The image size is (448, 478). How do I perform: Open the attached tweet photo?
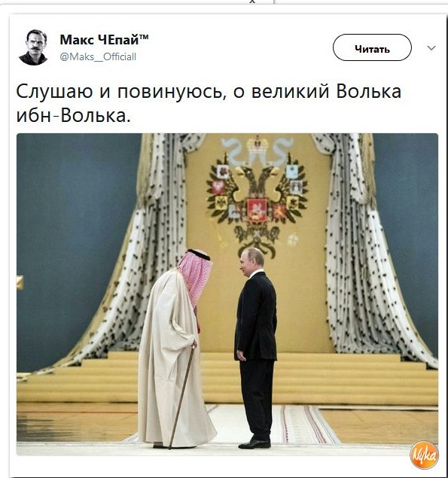[x=227, y=294]
